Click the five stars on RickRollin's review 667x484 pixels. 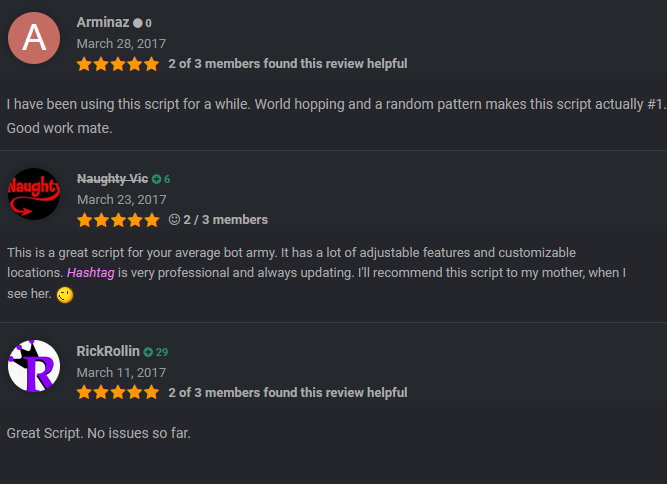coord(118,392)
